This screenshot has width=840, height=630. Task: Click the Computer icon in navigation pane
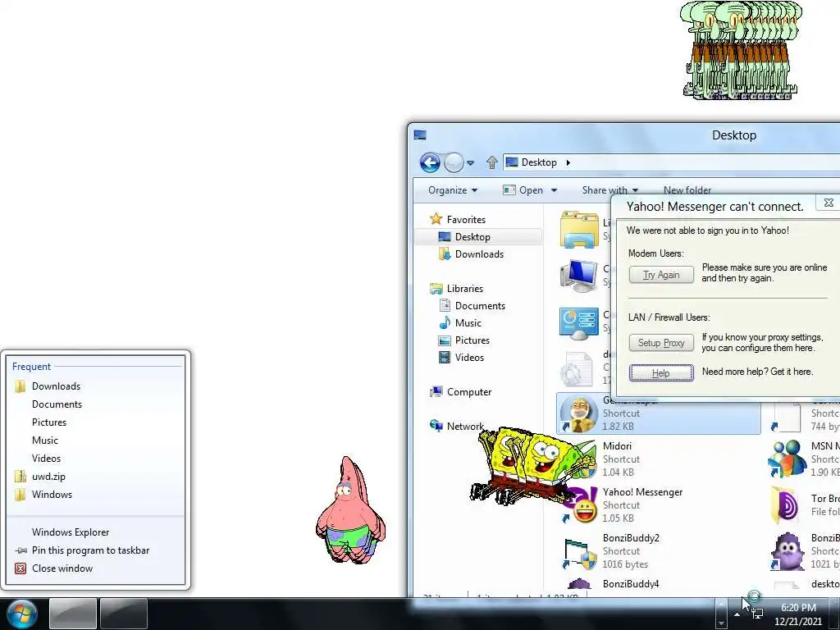(x=436, y=391)
